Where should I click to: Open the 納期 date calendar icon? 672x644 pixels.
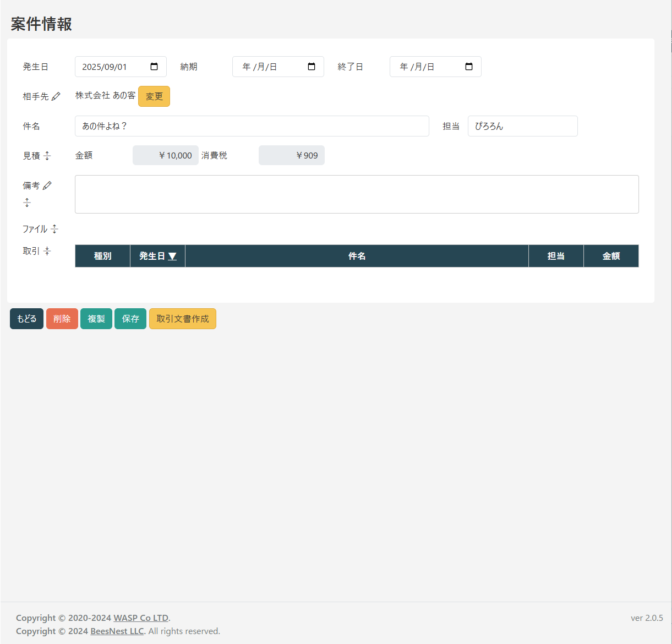312,66
